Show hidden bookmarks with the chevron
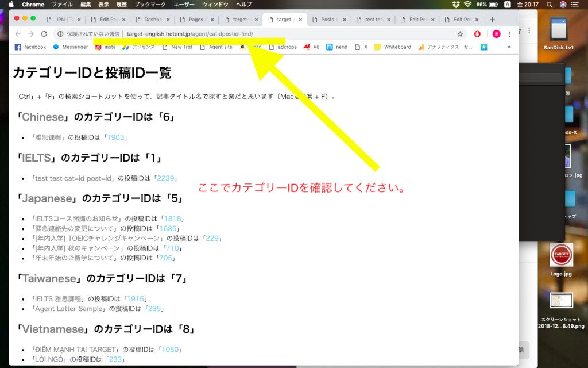 tap(508, 47)
